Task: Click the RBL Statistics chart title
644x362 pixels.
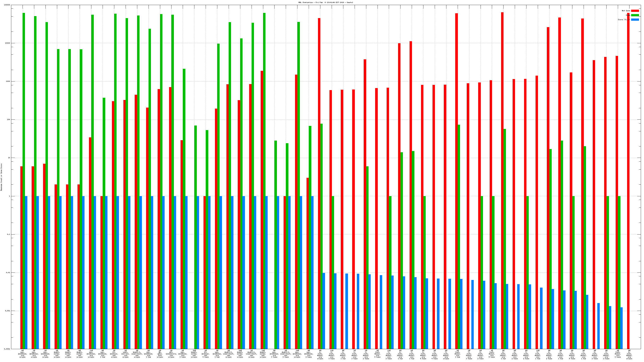Action: pos(325,2)
